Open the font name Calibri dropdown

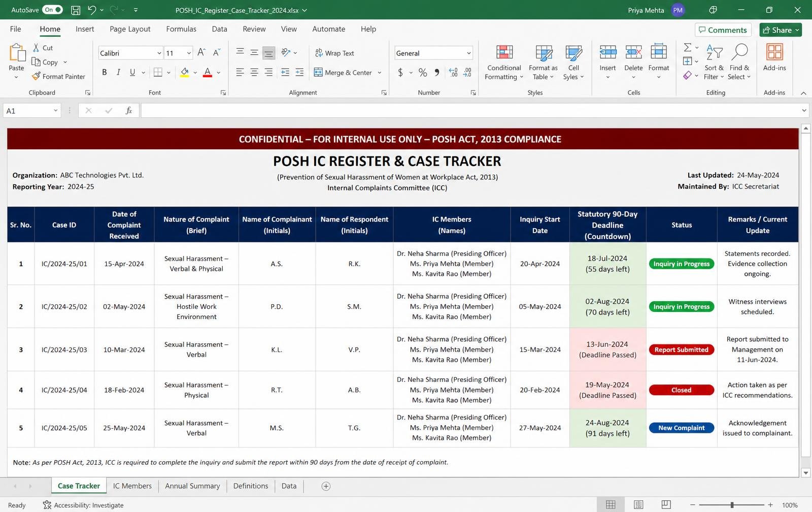coord(159,53)
